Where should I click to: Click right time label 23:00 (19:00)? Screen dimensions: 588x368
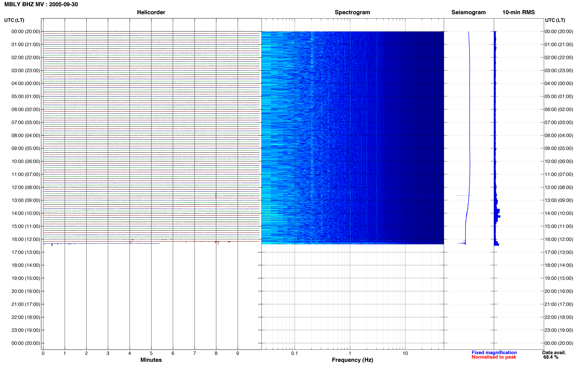(x=559, y=330)
